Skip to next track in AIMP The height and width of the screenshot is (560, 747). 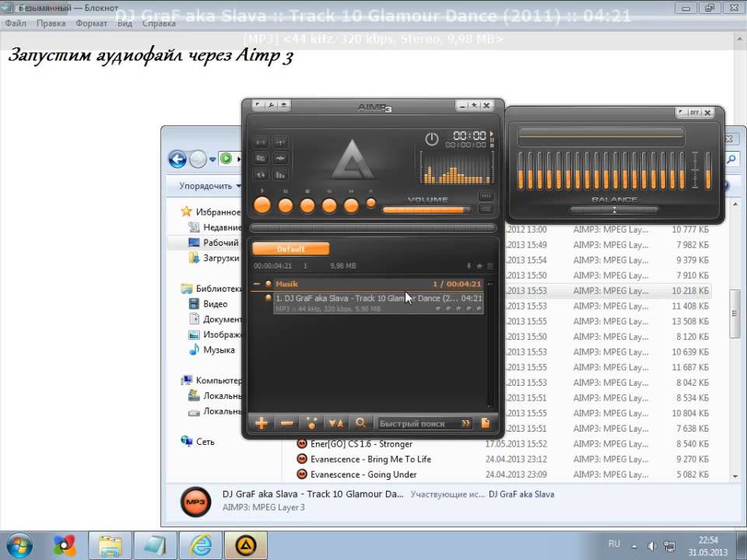coord(351,205)
